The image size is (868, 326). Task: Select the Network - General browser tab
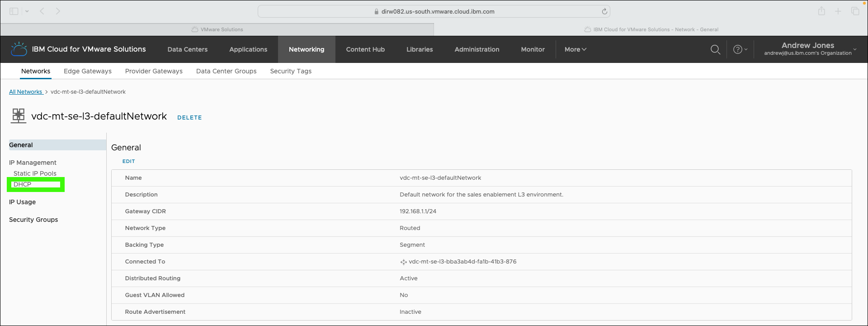[x=651, y=29]
